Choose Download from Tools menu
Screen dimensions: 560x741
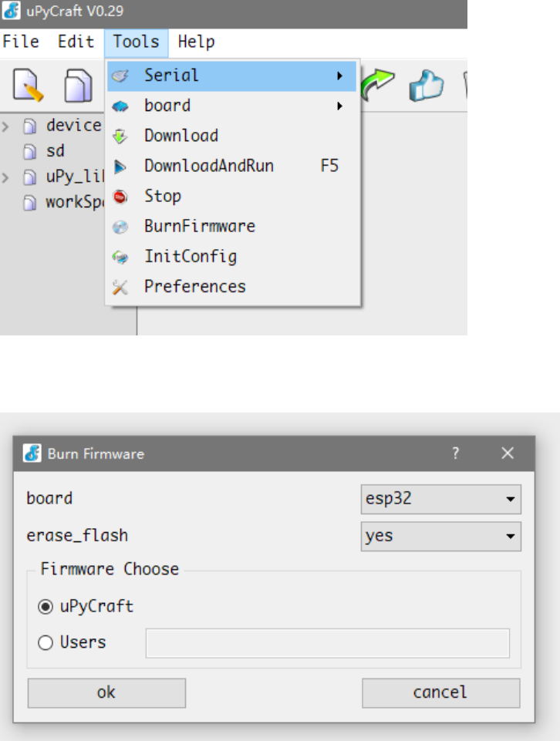(231, 136)
